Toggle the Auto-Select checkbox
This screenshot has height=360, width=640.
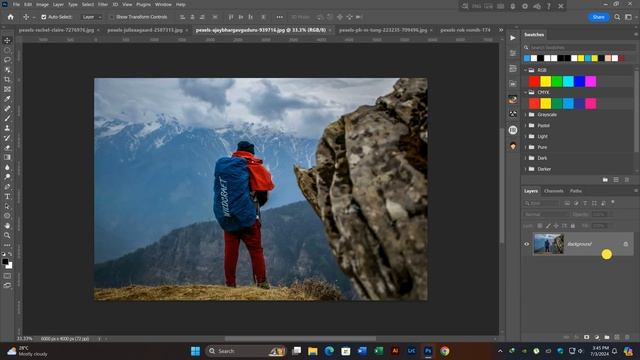44,17
